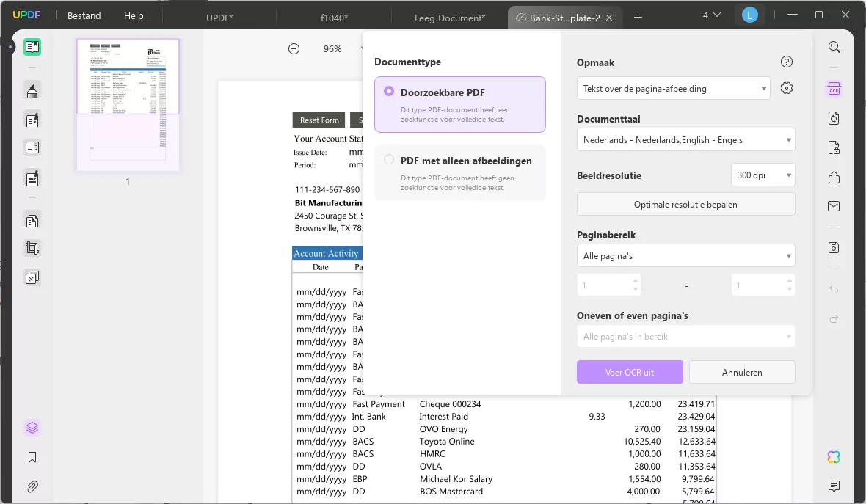Click the '111-234-567-890' account number

click(327, 189)
